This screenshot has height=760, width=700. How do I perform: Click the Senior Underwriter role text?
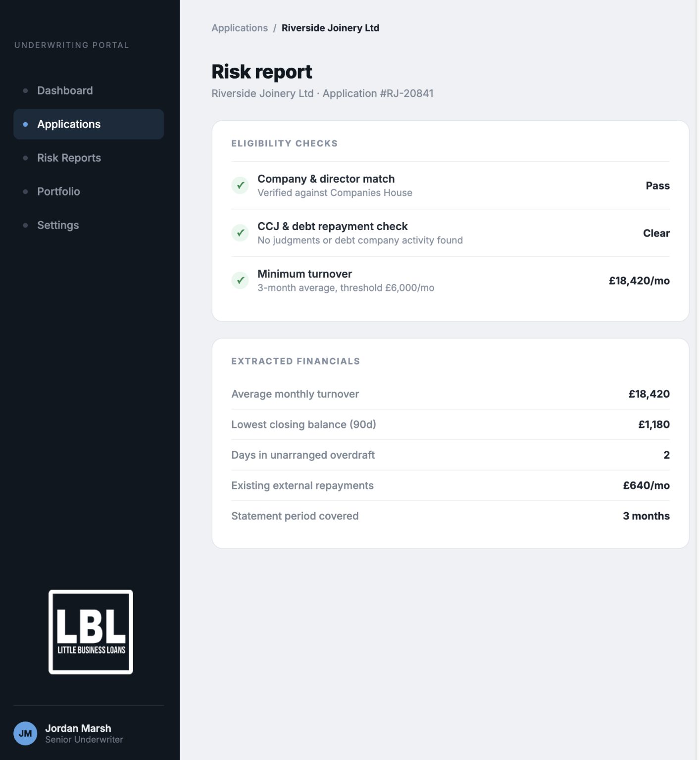pos(84,740)
